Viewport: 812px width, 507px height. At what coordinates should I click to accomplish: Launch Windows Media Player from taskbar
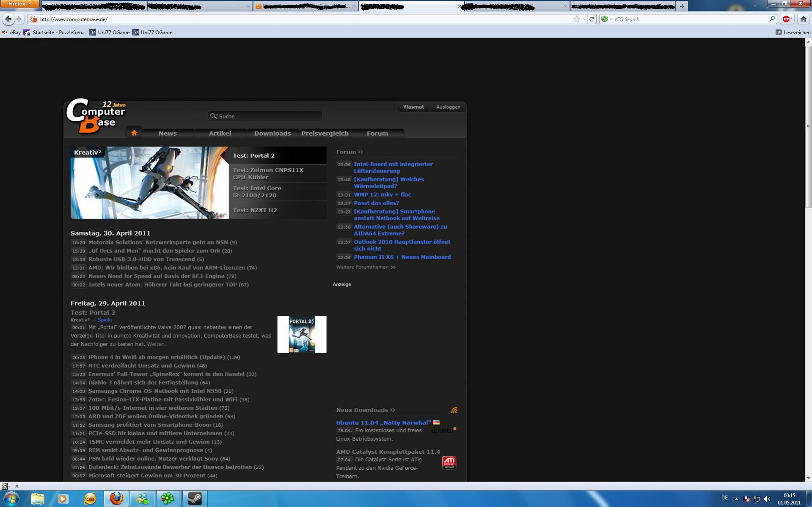63,499
